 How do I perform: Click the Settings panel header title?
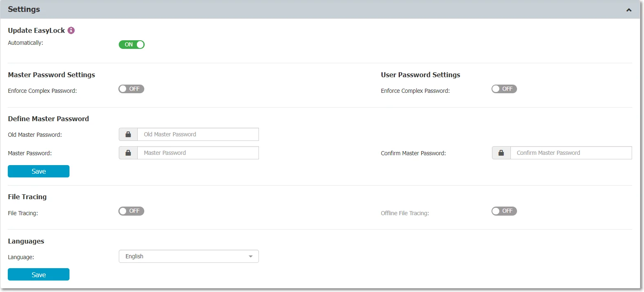[24, 9]
